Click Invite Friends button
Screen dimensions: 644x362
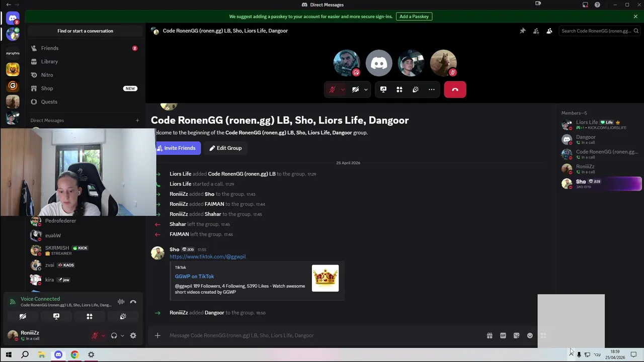tap(178, 148)
